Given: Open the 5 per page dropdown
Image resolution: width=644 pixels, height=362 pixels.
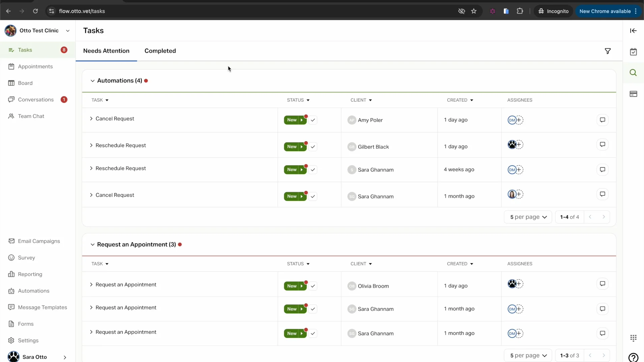Looking at the screenshot, I should [x=528, y=217].
